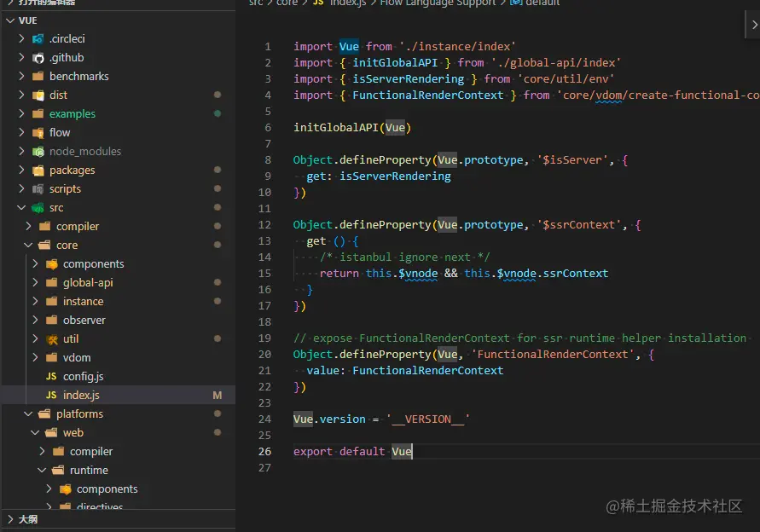
Task: Click the observer folder icon
Action: click(x=51, y=321)
